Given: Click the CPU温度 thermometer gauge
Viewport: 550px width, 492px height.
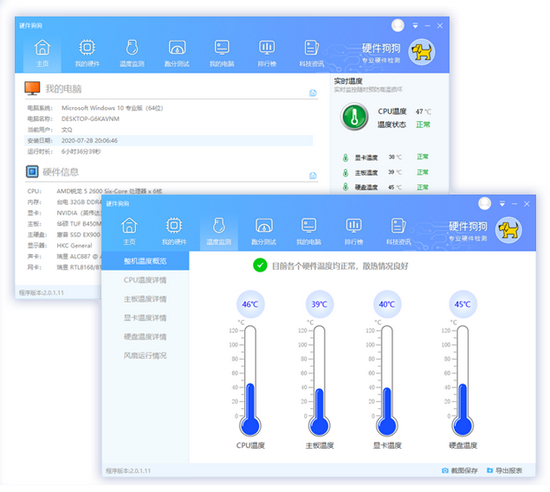Looking at the screenshot, I should [250, 379].
